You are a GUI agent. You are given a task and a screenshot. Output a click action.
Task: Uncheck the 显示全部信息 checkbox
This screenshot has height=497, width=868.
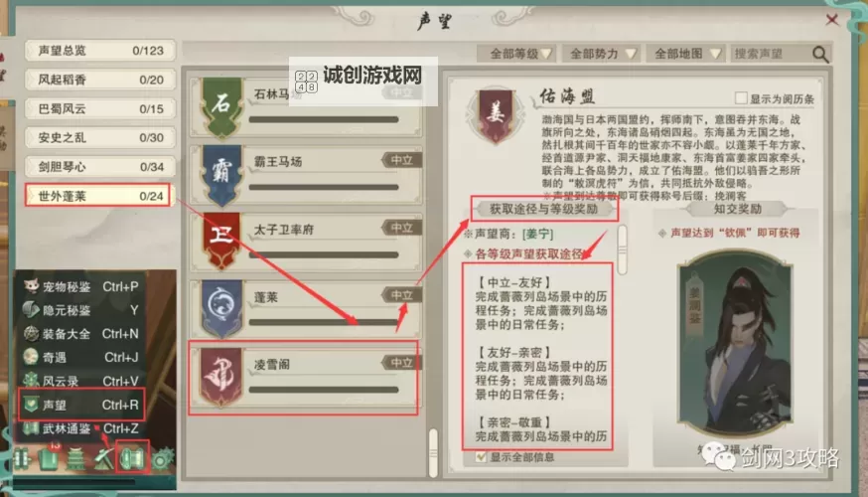(481, 456)
